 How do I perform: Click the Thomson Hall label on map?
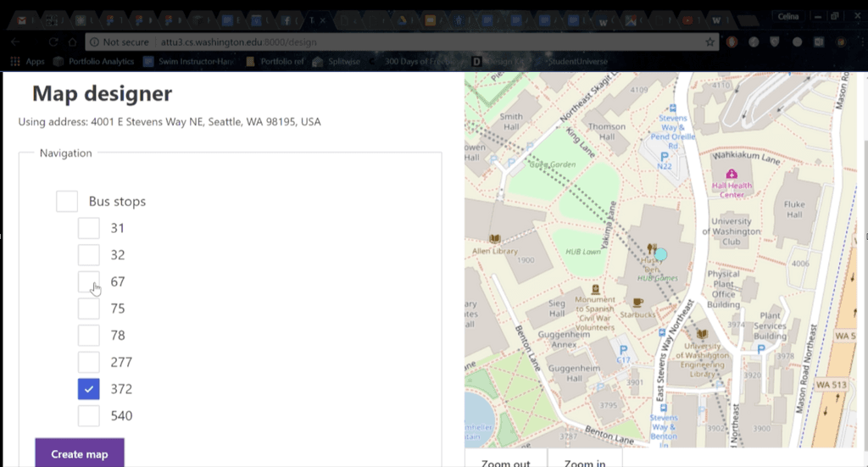click(x=607, y=131)
